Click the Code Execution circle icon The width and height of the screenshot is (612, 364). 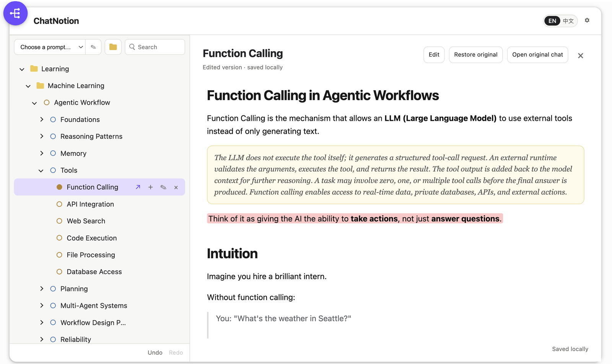(x=59, y=238)
